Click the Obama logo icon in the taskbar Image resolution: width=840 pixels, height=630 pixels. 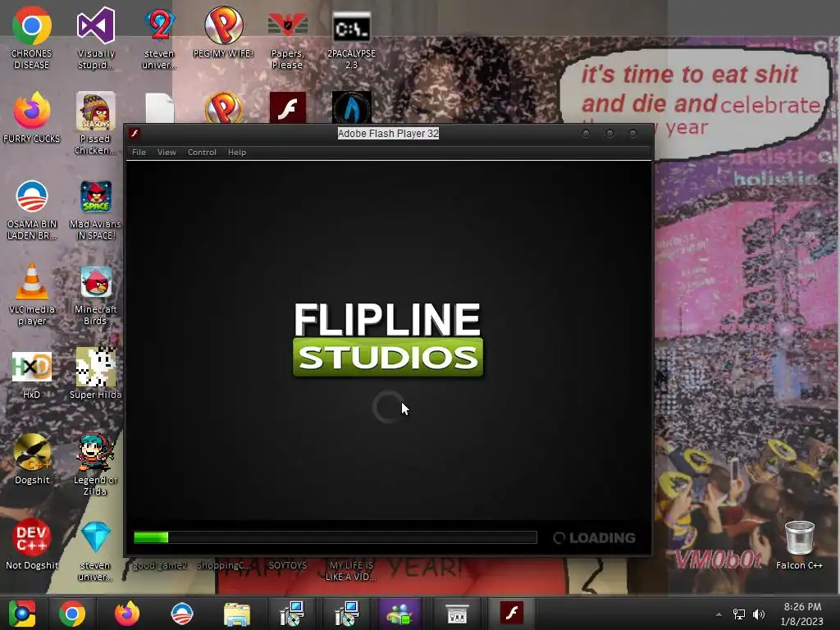pyautogui.click(x=181, y=614)
